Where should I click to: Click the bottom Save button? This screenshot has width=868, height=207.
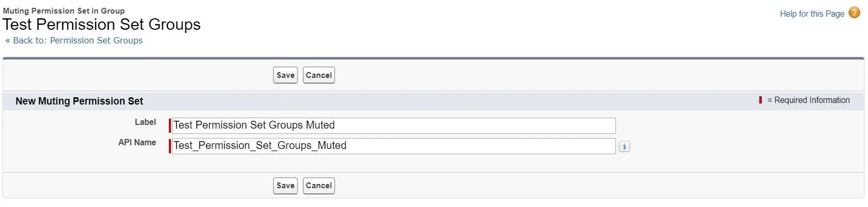285,186
